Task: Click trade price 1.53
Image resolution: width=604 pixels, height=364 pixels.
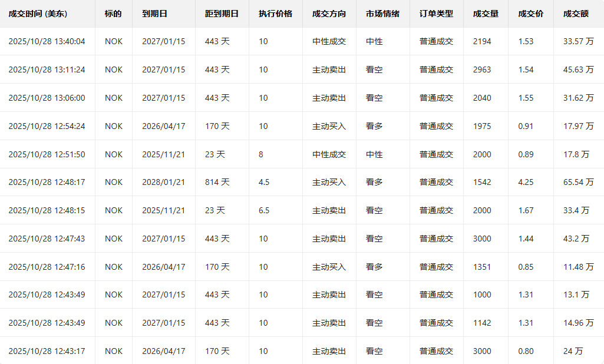Action: pyautogui.click(x=526, y=42)
